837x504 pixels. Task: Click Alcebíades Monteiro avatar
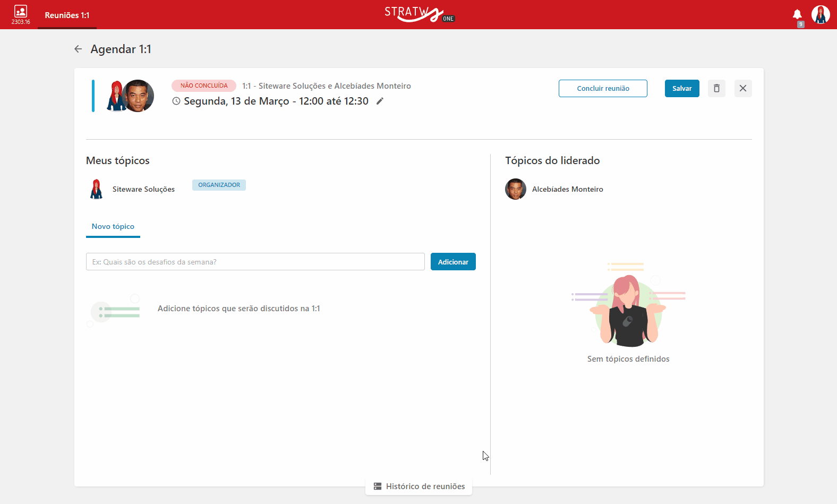pos(516,189)
